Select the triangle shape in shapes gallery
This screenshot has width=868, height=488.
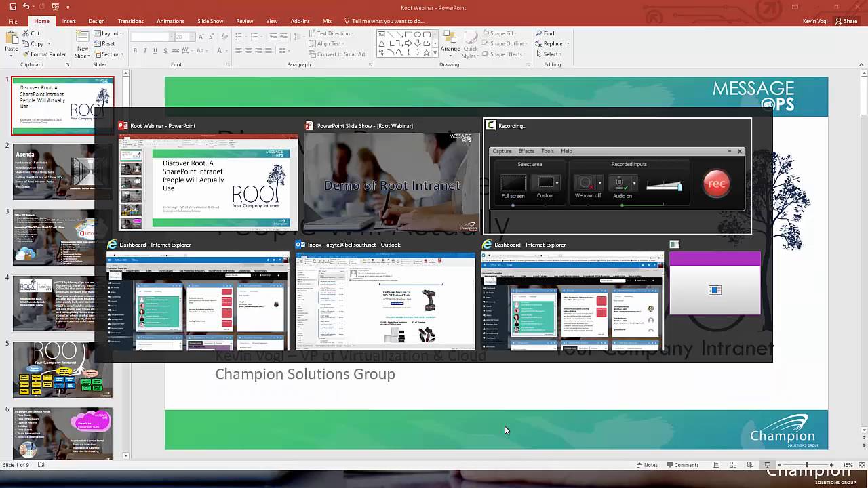(382, 43)
